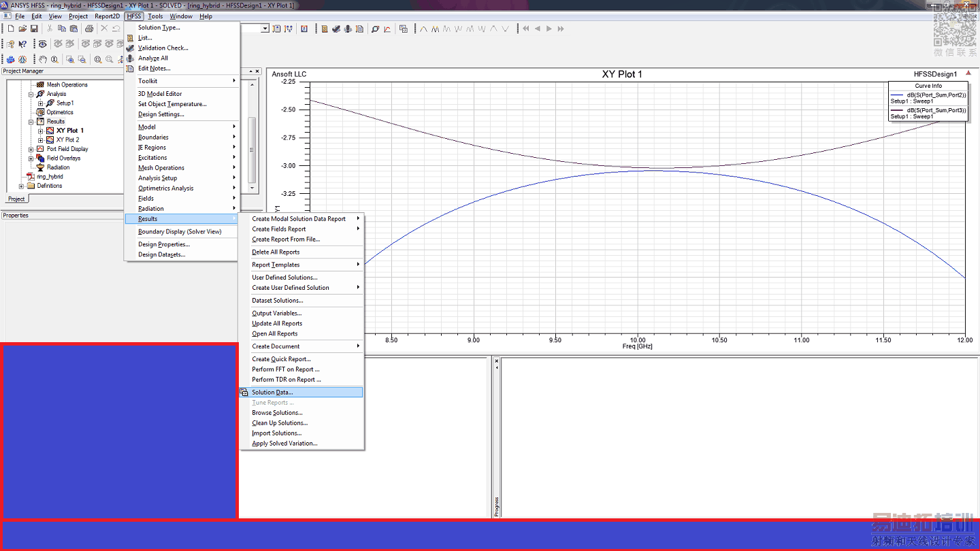The height and width of the screenshot is (551, 980).
Task: Click the Save toolbar icon
Action: pos(33,29)
